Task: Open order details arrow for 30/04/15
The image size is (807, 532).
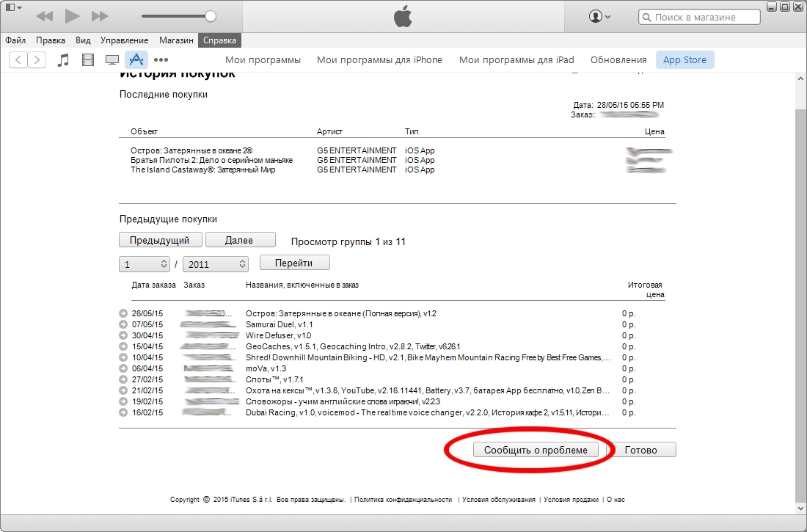Action: (x=123, y=335)
